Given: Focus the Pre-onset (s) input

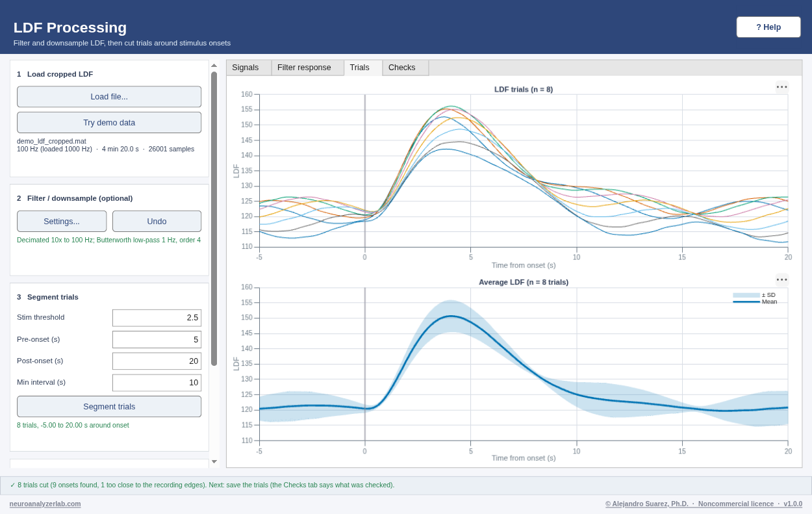Looking at the screenshot, I should click(157, 339).
